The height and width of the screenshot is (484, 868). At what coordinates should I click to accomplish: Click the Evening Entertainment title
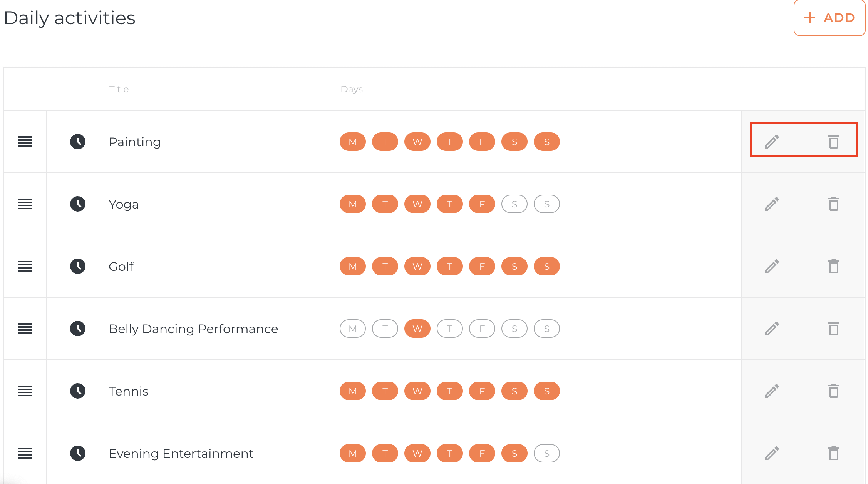(x=181, y=453)
